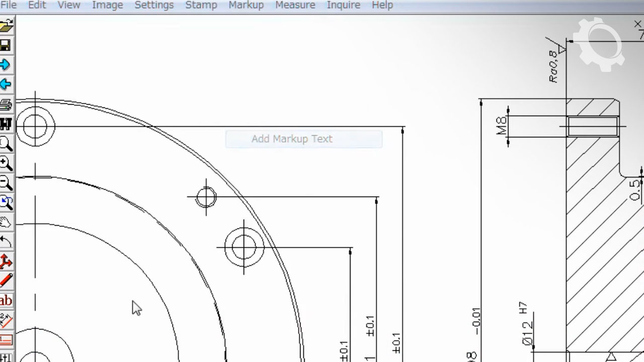Click the curved undo arrow icon
Screen dimensions: 644x362
(6, 242)
